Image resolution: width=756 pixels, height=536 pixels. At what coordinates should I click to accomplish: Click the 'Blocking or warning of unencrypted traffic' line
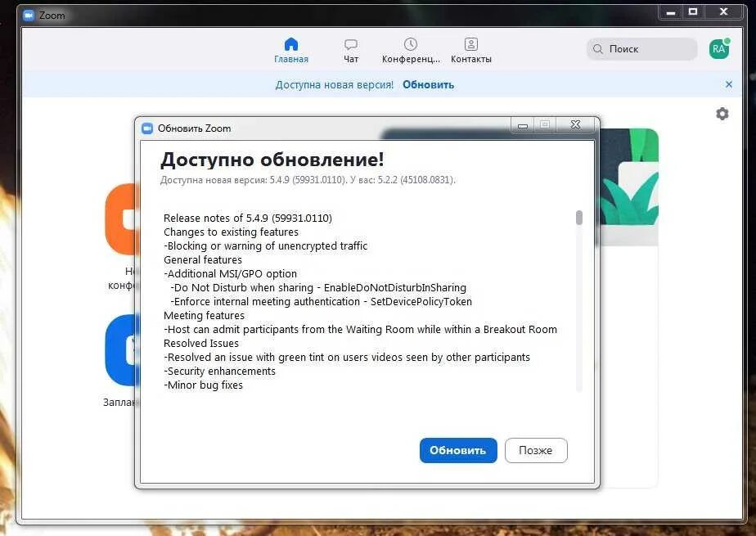(x=266, y=245)
